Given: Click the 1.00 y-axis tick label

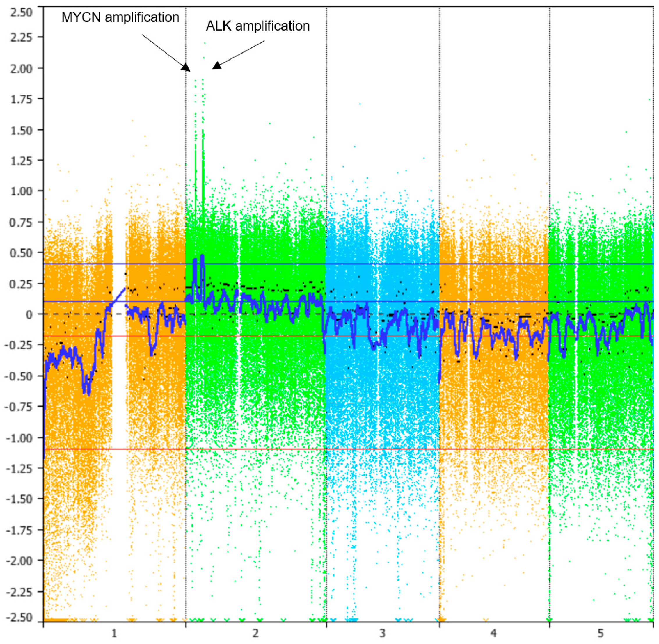Looking at the screenshot, I should pos(21,191).
